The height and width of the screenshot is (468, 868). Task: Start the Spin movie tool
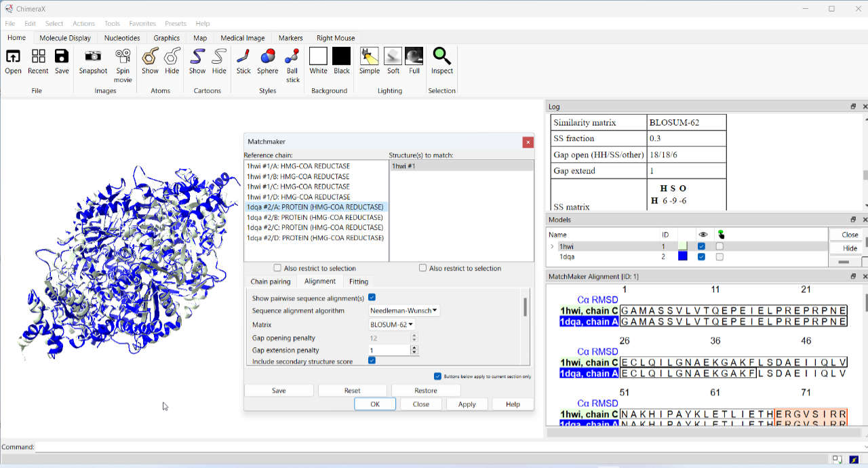pyautogui.click(x=123, y=57)
